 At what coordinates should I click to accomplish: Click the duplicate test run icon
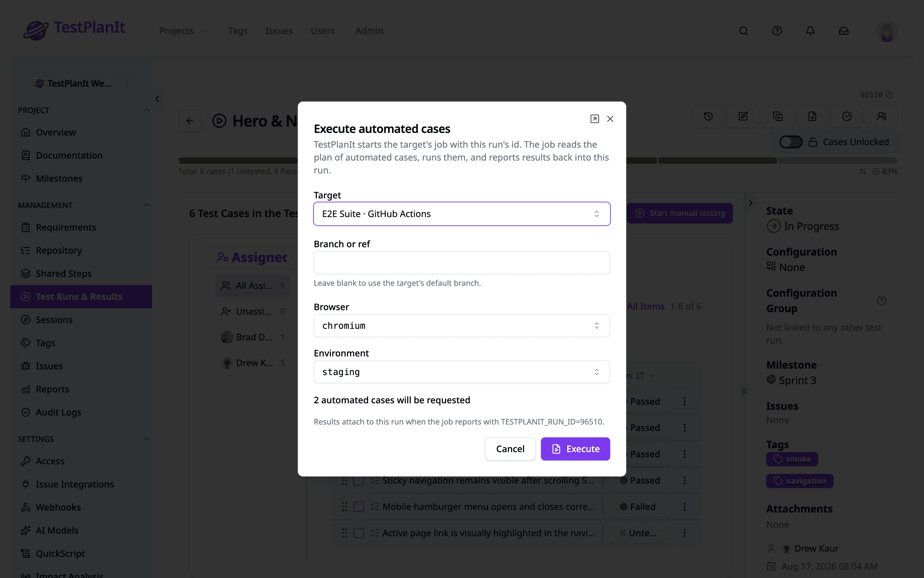click(777, 116)
